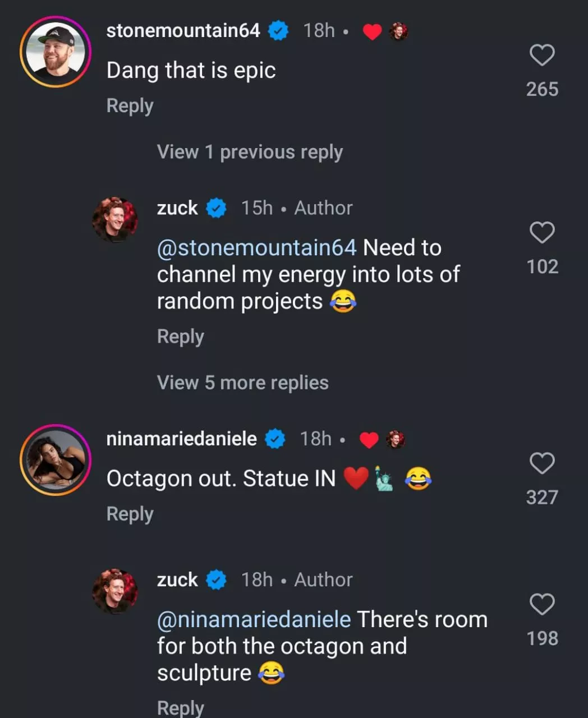Reply to zuck's random projects comment
The height and width of the screenshot is (718, 588).
180,337
